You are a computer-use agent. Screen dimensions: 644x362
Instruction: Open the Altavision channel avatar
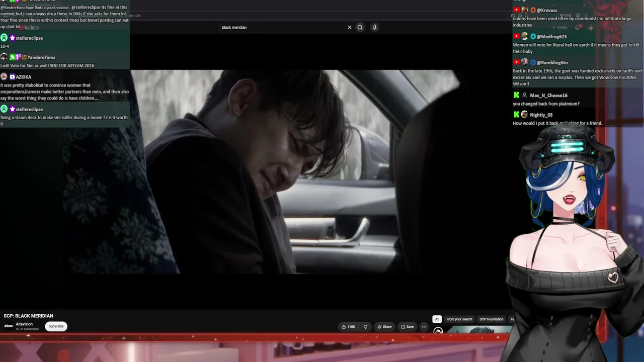tap(9, 326)
